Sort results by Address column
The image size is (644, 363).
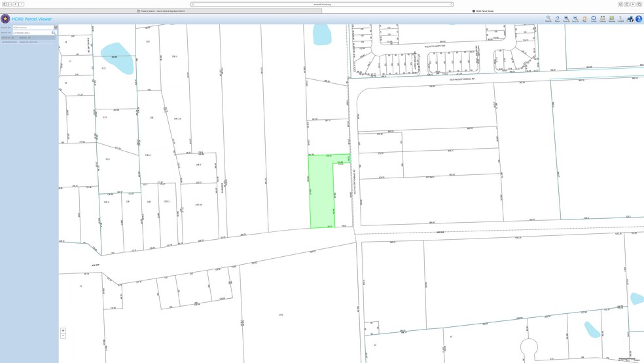[x=24, y=37]
